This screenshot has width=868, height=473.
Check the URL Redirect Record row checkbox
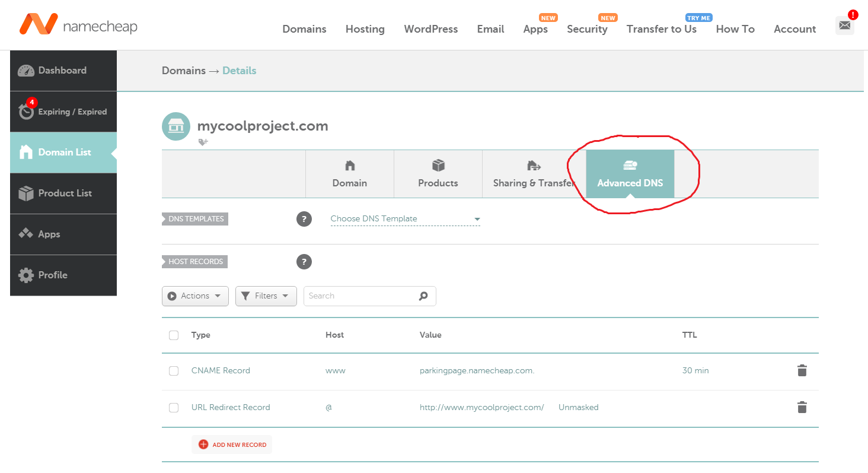point(174,408)
